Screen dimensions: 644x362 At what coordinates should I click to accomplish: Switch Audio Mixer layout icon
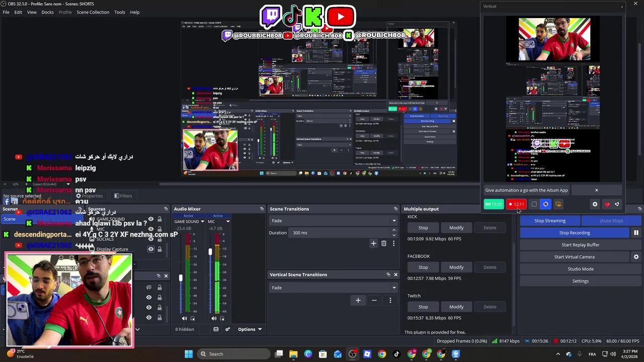tap(216, 329)
